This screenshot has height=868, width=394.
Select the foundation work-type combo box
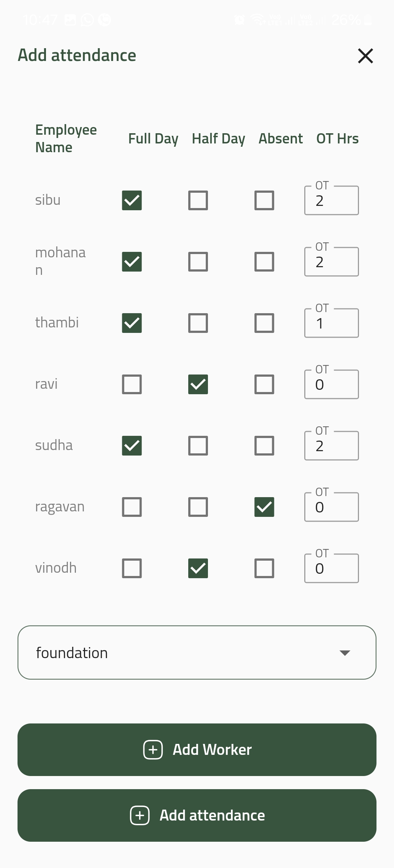point(182,653)
